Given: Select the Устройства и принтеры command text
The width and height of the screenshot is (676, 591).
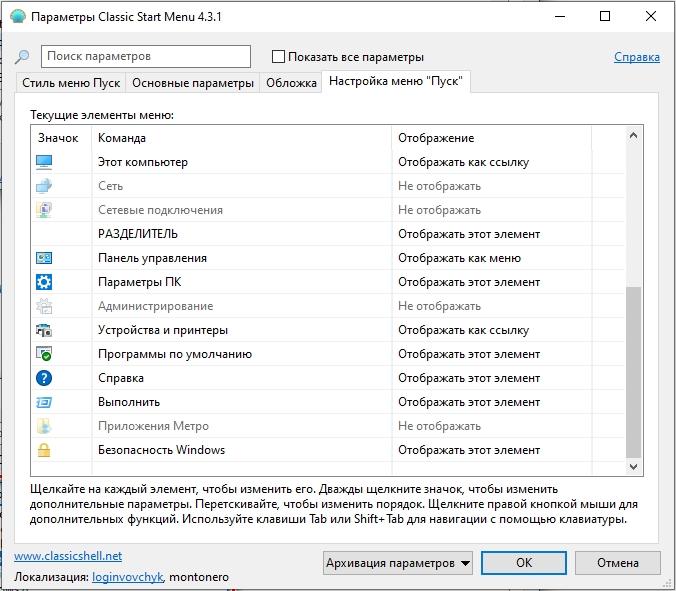Looking at the screenshot, I should coord(163,330).
